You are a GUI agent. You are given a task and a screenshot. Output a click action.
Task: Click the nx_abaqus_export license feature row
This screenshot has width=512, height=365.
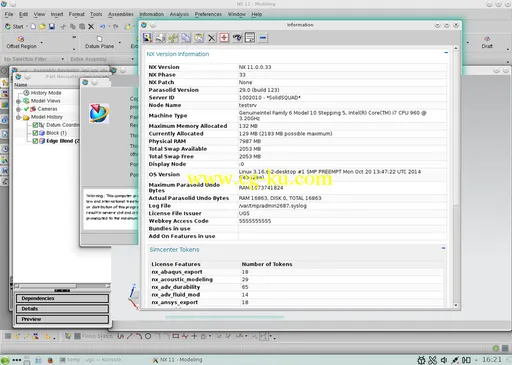point(297,272)
